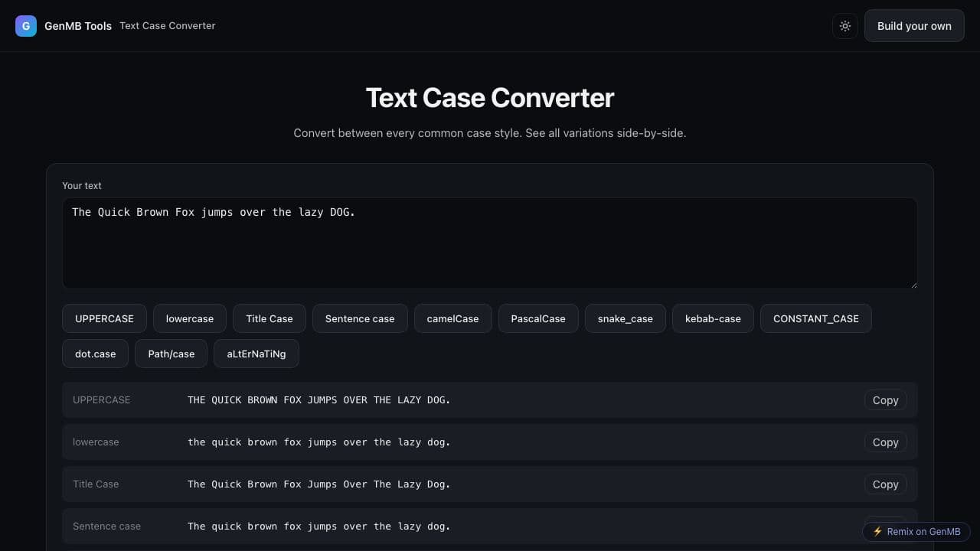The height and width of the screenshot is (551, 980).
Task: Click the lowercase output 'the quick brown fox jumps over the lazy dog.'
Action: pos(319,442)
